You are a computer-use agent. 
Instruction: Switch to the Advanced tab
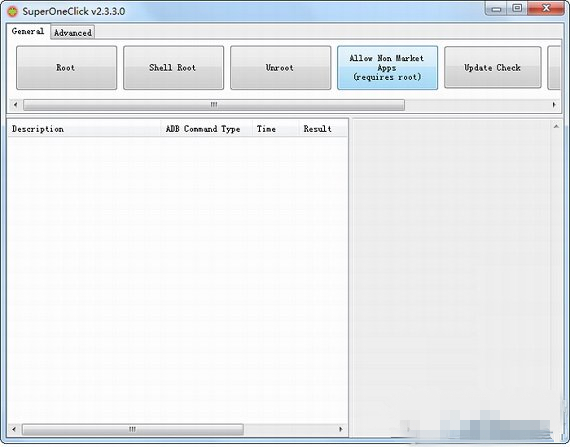point(73,32)
